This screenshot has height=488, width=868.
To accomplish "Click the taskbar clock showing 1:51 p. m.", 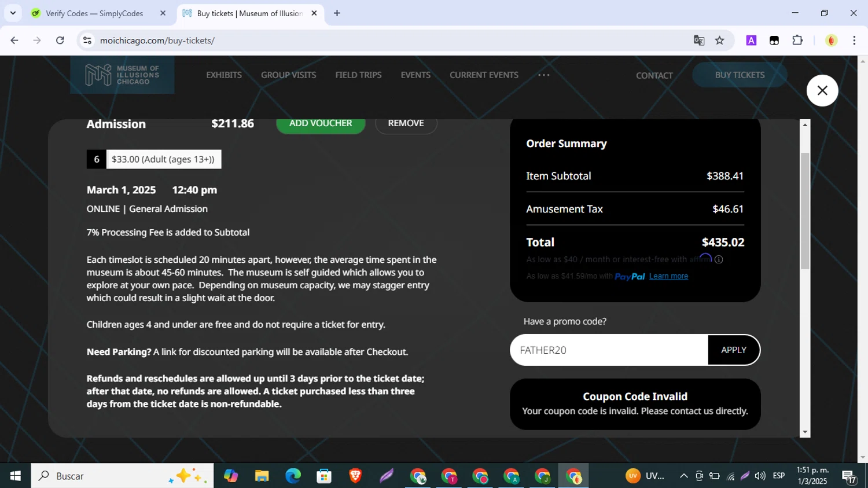I will pos(812,476).
